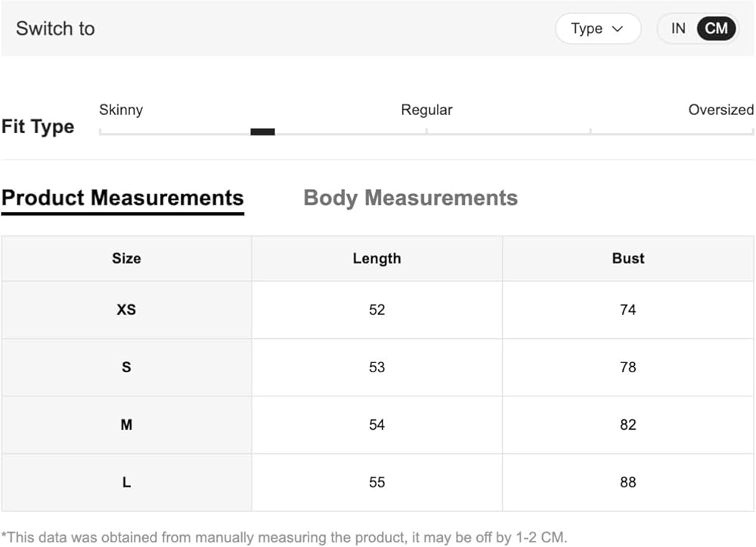Switch units to IN
The height and width of the screenshot is (547, 756).
pos(678,29)
